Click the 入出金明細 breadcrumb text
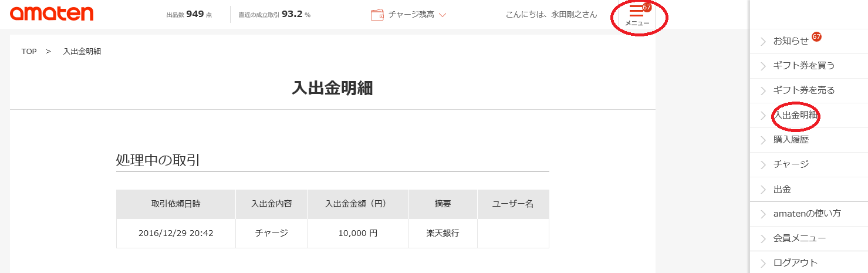The height and width of the screenshot is (273, 868). pos(82,52)
